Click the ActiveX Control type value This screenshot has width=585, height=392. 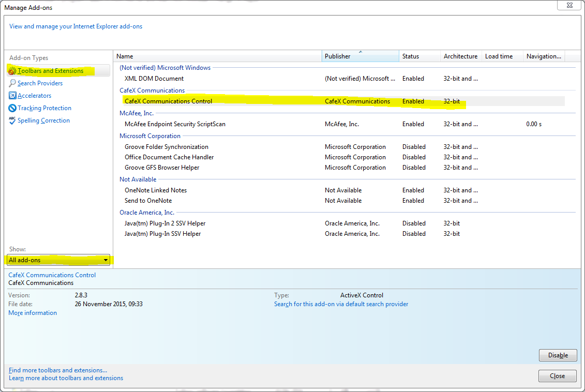(x=362, y=295)
